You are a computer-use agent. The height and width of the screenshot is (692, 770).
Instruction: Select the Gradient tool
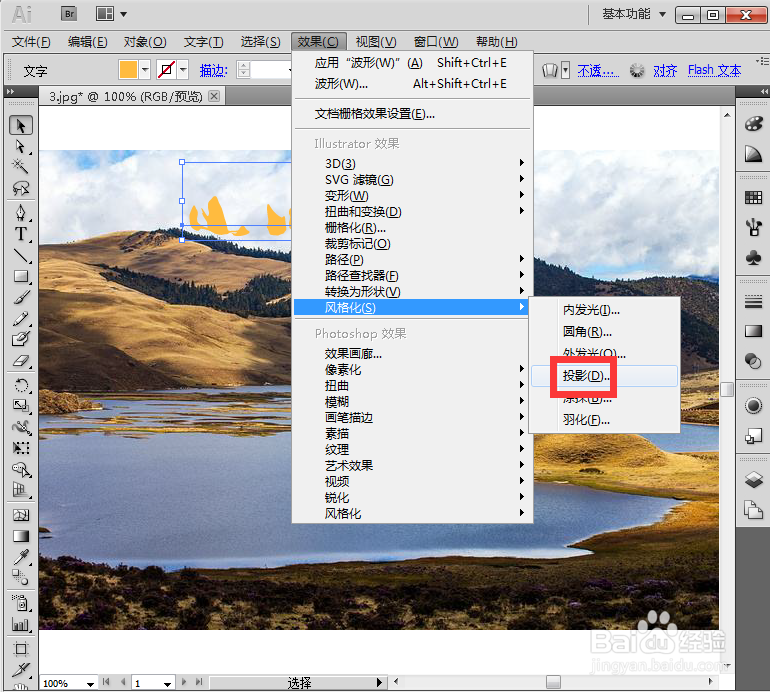(x=21, y=536)
